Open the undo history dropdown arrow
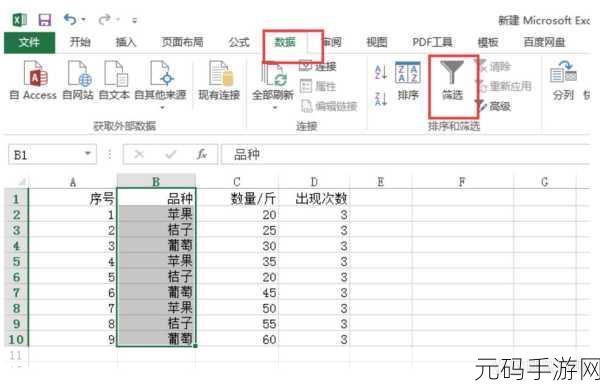Image resolution: width=600 pixels, height=388 pixels. point(83,19)
